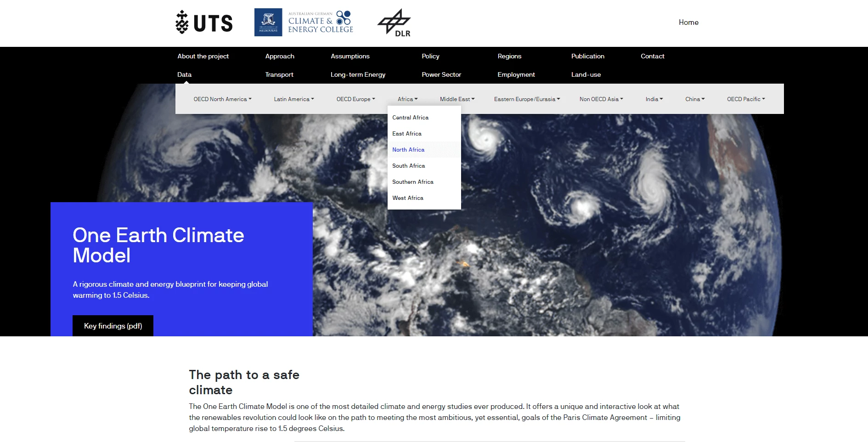Select North Africa from the Africa menu
This screenshot has width=868, height=442.
(408, 149)
